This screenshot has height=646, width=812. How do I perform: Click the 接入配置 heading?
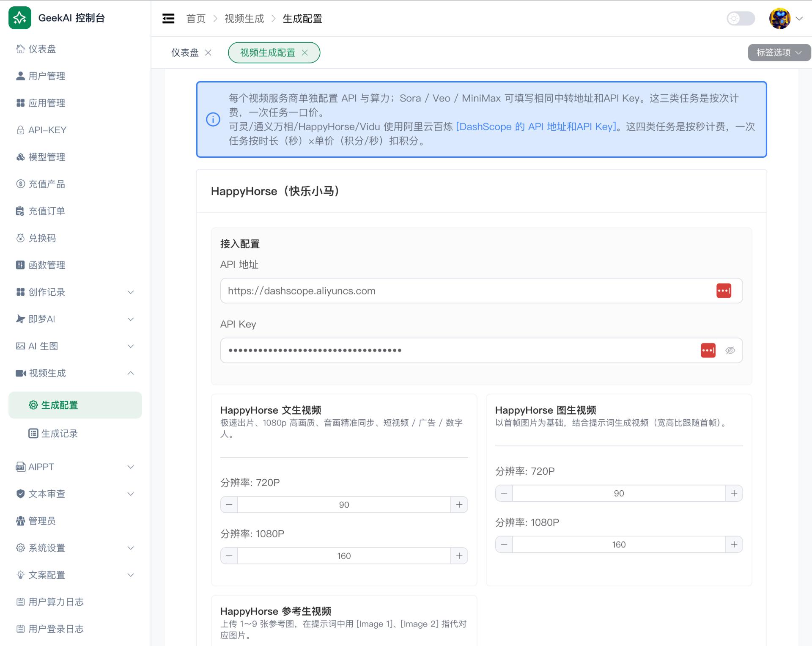pos(240,244)
